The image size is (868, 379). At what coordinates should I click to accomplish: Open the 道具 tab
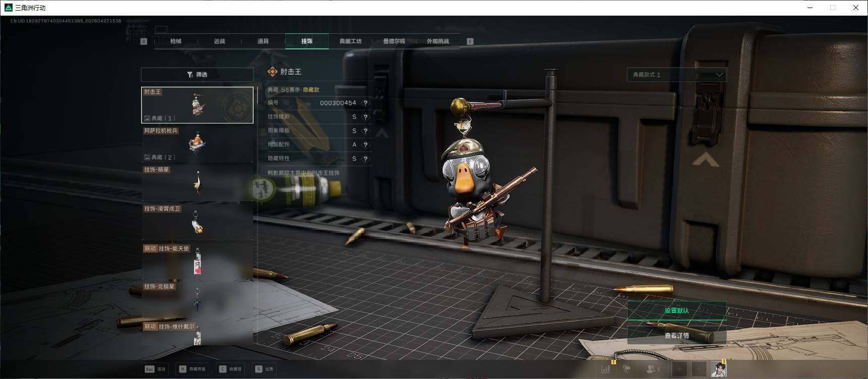(263, 41)
